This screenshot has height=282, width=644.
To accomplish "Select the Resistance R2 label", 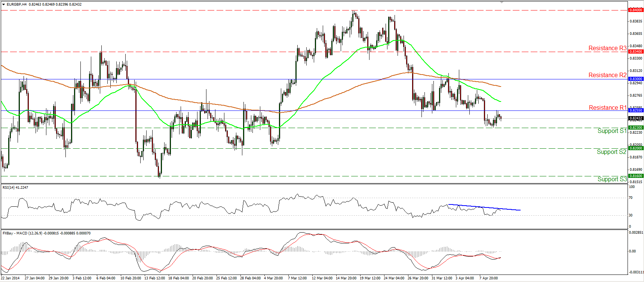I will (x=607, y=75).
